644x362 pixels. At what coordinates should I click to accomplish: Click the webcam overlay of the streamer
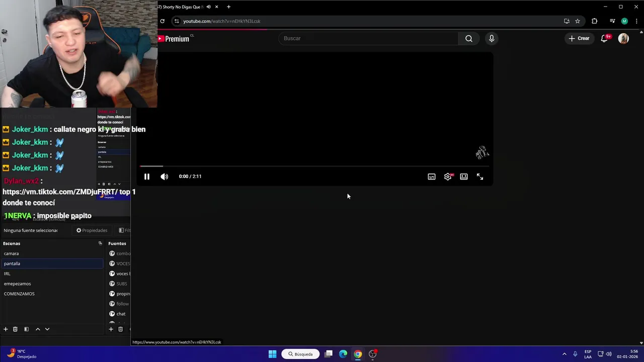point(78,54)
